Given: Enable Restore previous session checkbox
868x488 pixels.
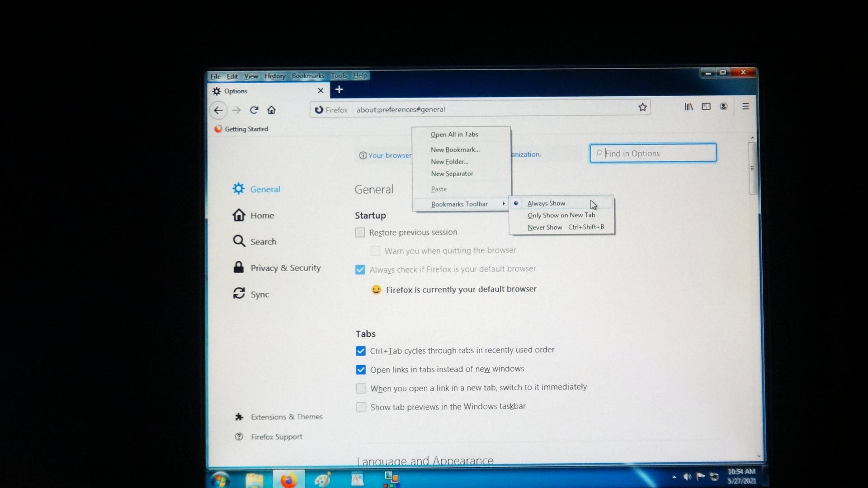Looking at the screenshot, I should point(360,233).
